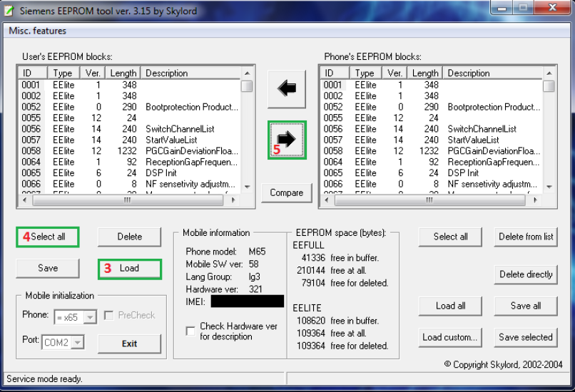Select block 0066 in phone's list
Viewport: 575px width, 392px height.
[x=432, y=184]
